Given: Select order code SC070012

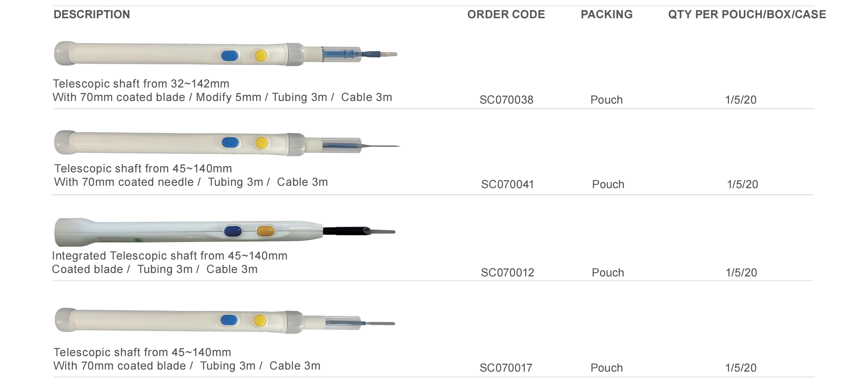Looking at the screenshot, I should 507,272.
